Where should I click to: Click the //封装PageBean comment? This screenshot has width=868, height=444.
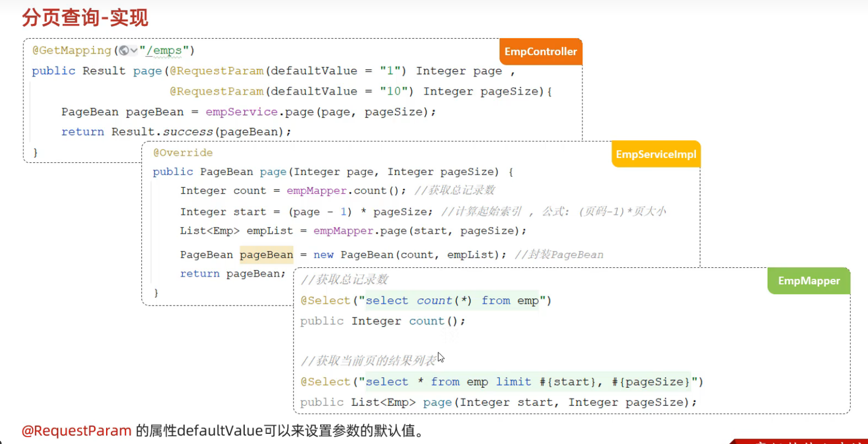[558, 255]
